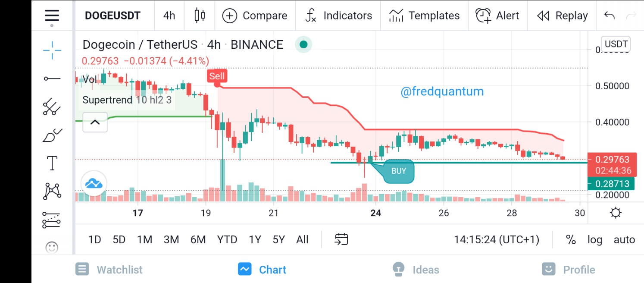The width and height of the screenshot is (644, 283).
Task: Collapse the indicator legend with chevron
Action: [x=95, y=123]
